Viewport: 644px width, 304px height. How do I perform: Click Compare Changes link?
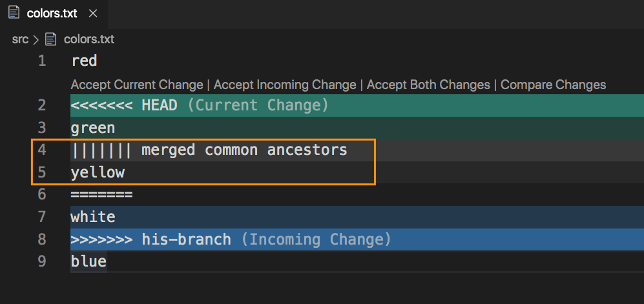coord(553,85)
